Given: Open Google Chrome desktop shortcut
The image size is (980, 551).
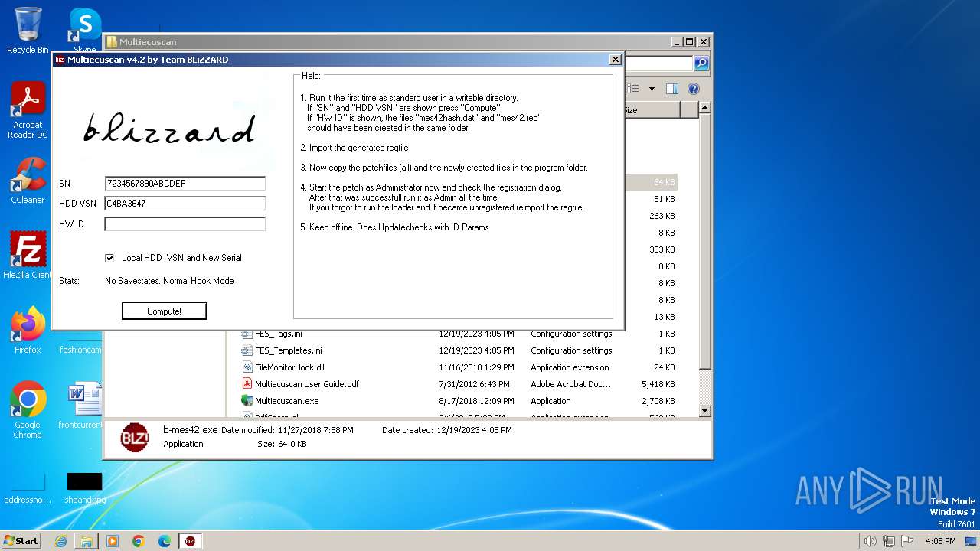Looking at the screenshot, I should [x=28, y=409].
